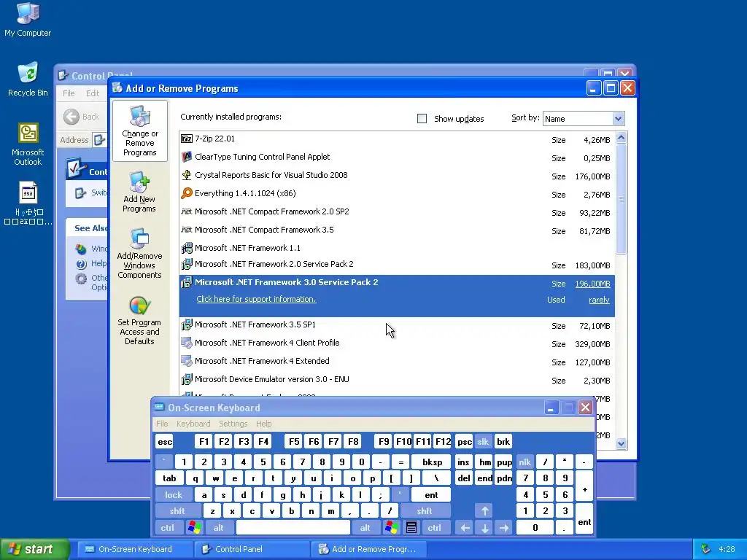Viewport: 747px width, 560px height.
Task: Select the Recycle Bin desktop icon
Action: [x=28, y=79]
